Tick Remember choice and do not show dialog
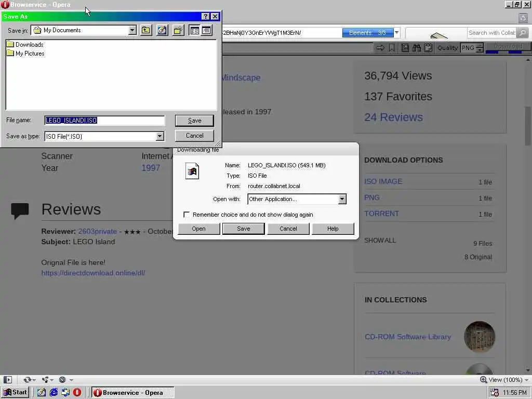This screenshot has width=532, height=399. click(187, 215)
